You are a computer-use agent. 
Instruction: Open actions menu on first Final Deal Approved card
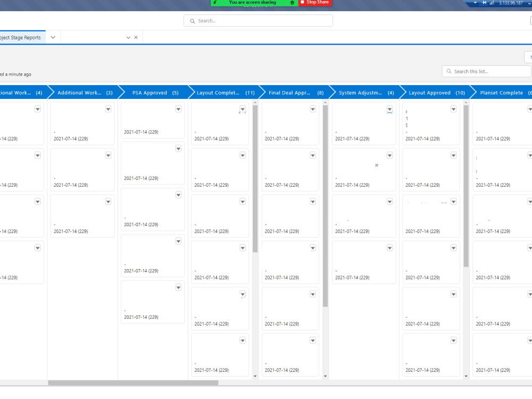click(313, 109)
